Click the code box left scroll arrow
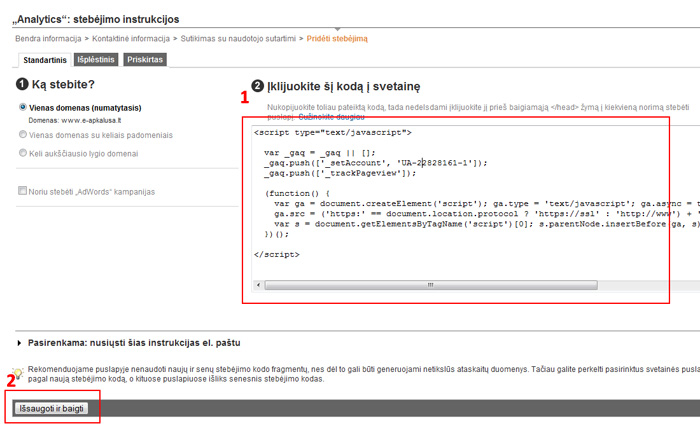Screen dimensions: 700x426 (258, 285)
